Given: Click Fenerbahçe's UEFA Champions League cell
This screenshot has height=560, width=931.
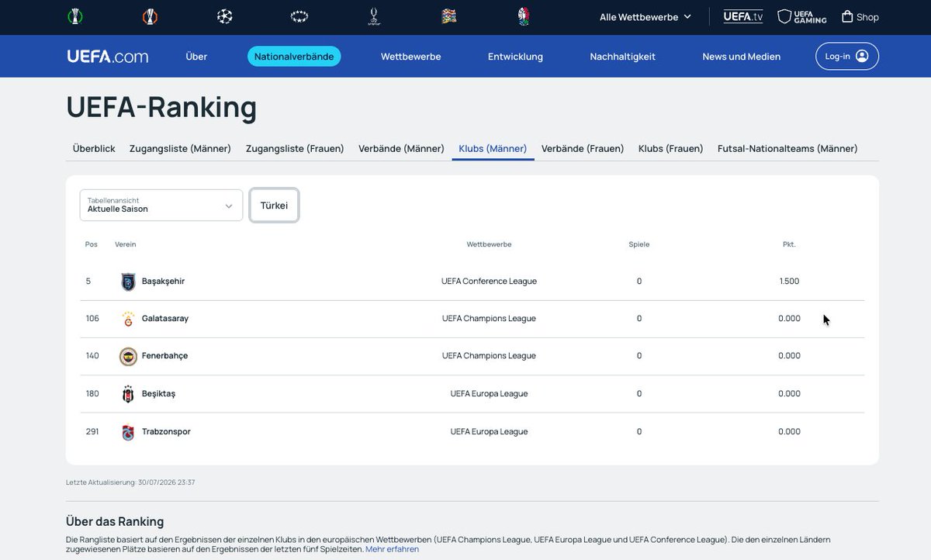Looking at the screenshot, I should click(489, 356).
